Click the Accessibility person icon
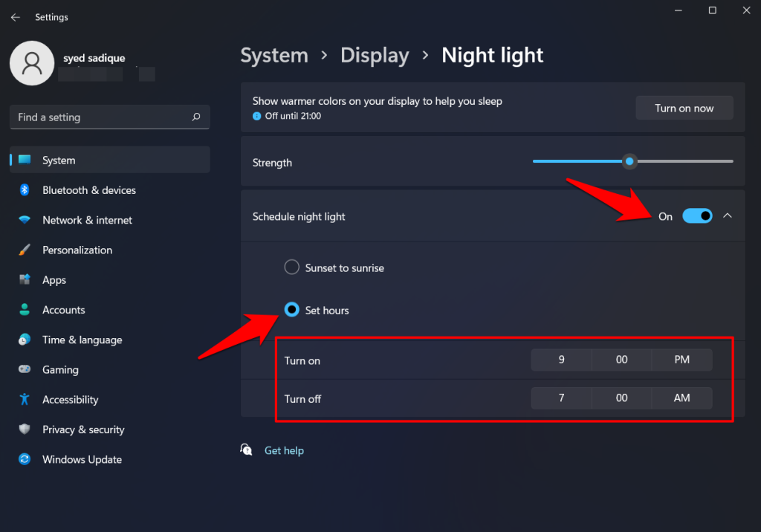Viewport: 761px width, 532px height. 23,399
